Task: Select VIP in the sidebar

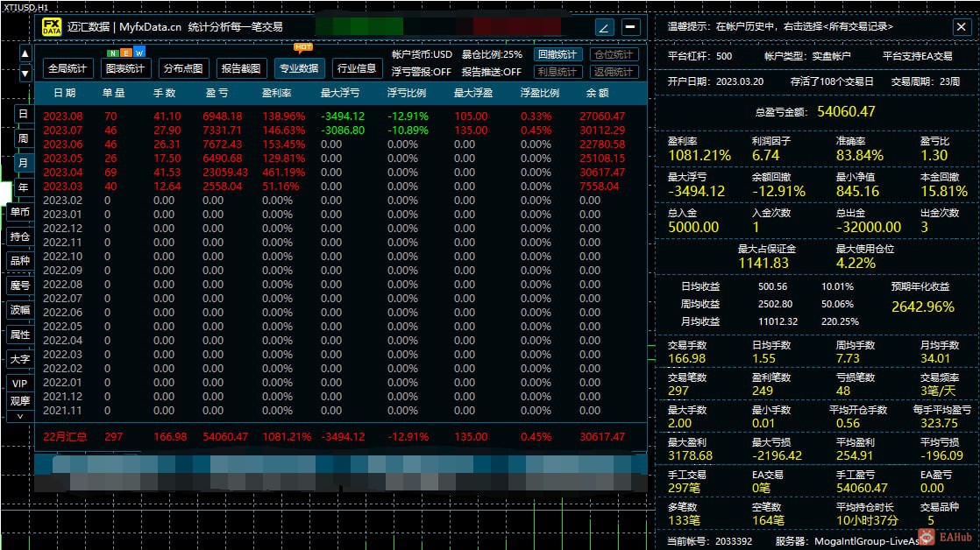Action: coord(20,384)
